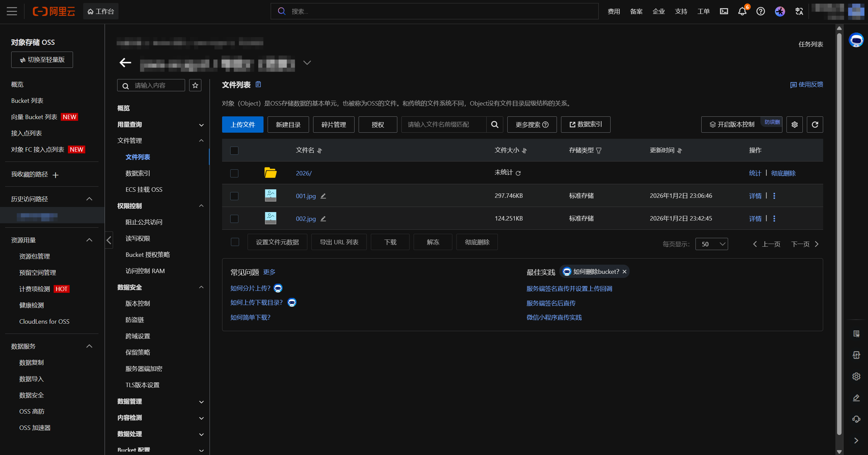Click the 上传文件 button
This screenshot has width=868, height=455.
(242, 125)
